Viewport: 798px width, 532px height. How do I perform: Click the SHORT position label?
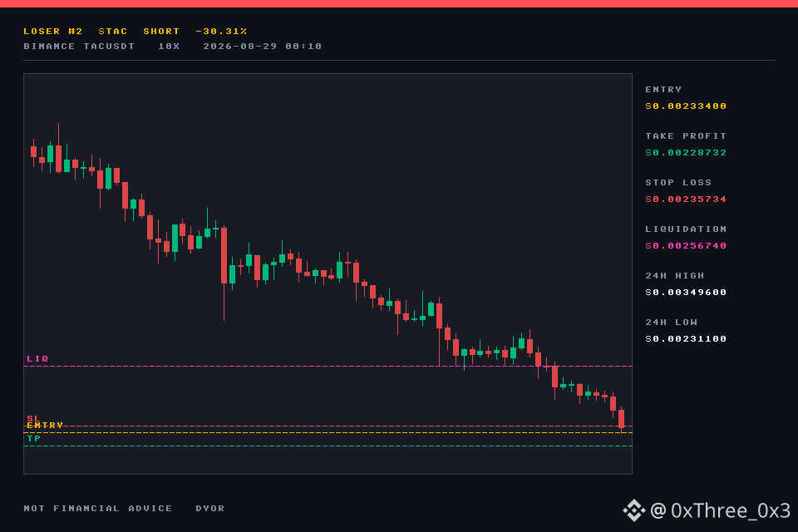161,32
